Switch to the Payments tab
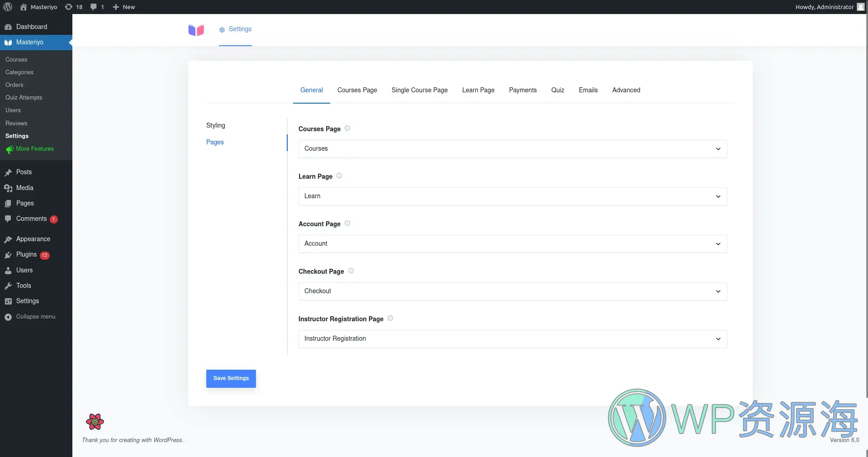Viewport: 868px width, 457px height. [x=522, y=90]
